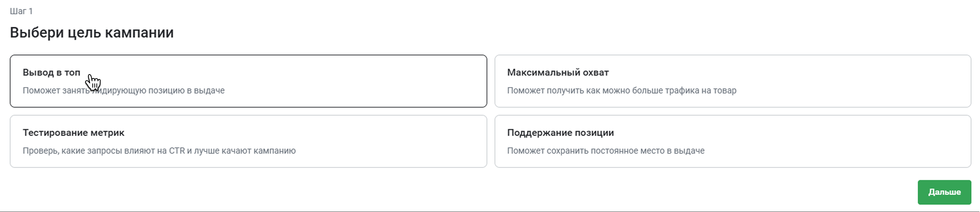Click description "Поможет получить как можно больше трафика"

(622, 90)
